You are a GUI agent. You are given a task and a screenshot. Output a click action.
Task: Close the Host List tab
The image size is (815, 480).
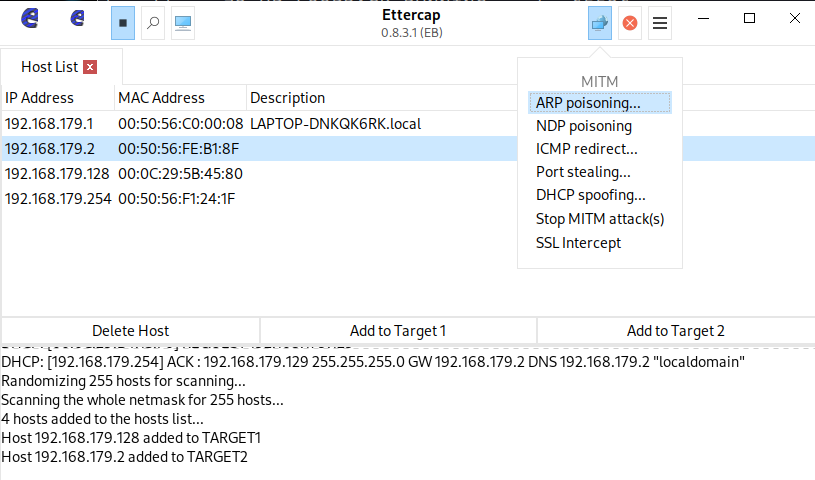[x=90, y=67]
